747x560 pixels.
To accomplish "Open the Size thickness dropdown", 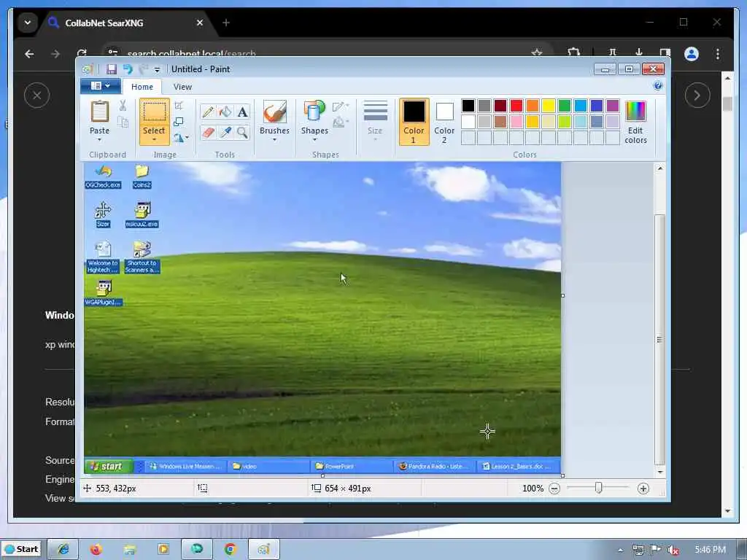I will 375,122.
